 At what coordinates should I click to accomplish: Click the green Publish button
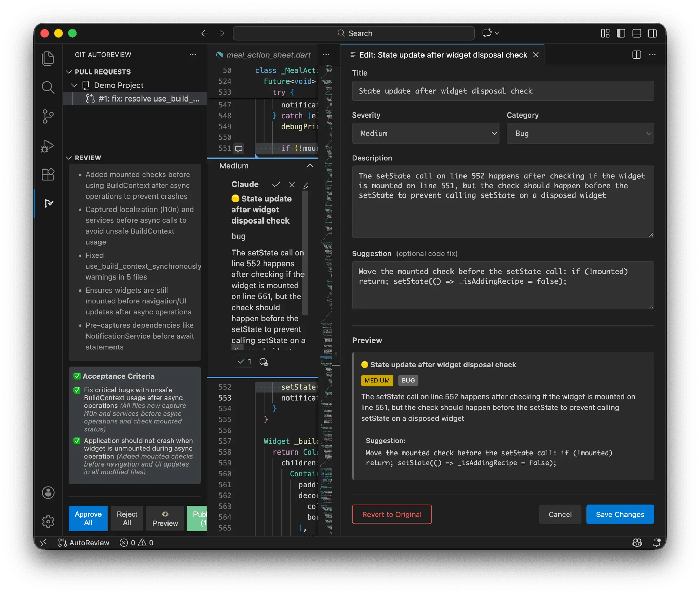(197, 518)
